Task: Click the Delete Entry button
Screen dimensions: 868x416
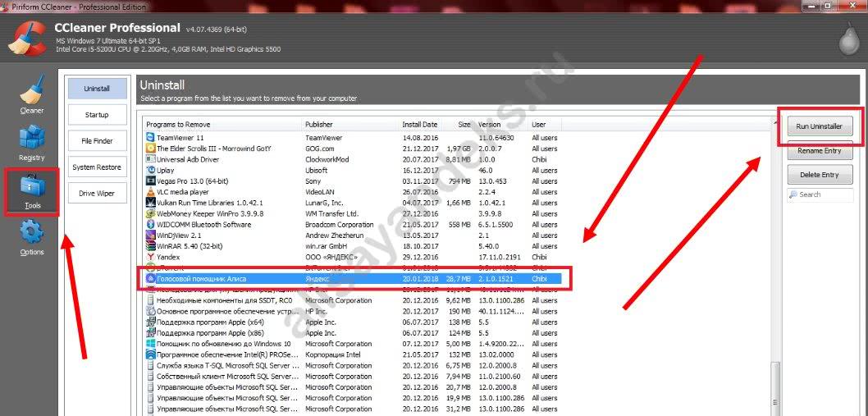Action: point(819,175)
